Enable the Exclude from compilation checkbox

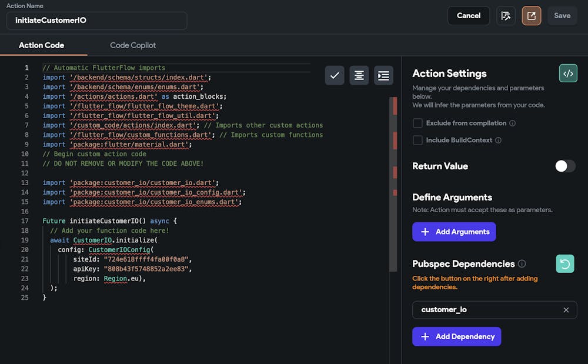click(x=417, y=123)
